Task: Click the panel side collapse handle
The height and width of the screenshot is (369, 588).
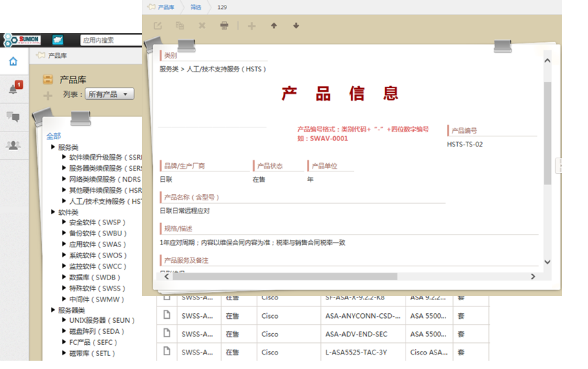Action: pos(559,165)
